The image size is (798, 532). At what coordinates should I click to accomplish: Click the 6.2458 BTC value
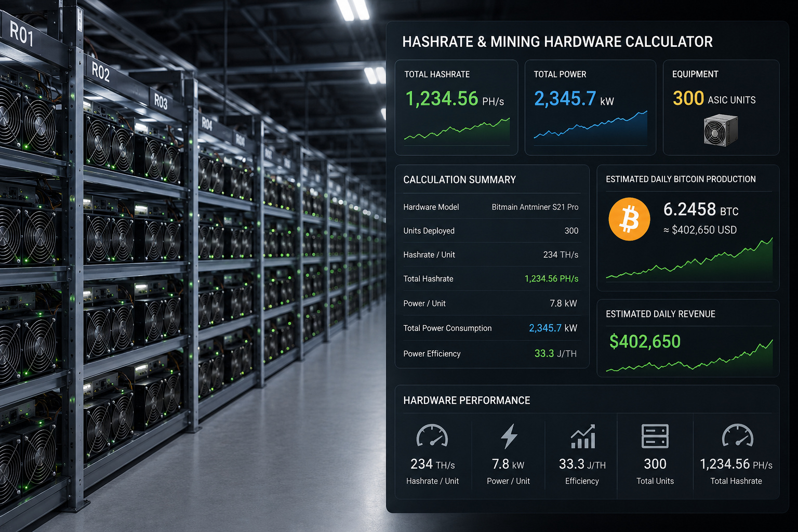point(701,209)
